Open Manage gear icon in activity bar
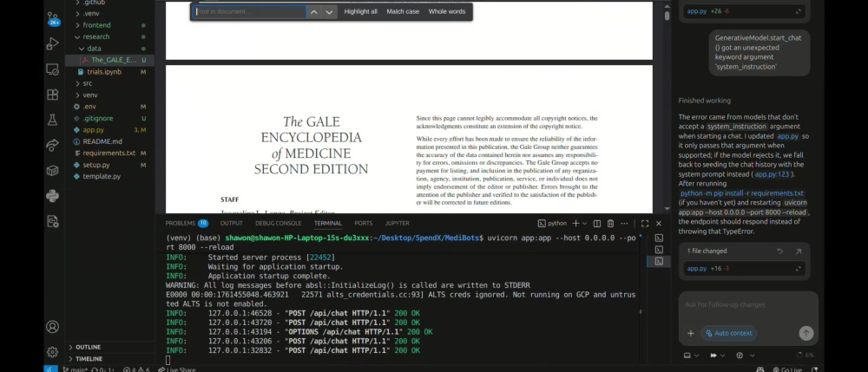Viewport: 868px width, 372px height. click(53, 352)
